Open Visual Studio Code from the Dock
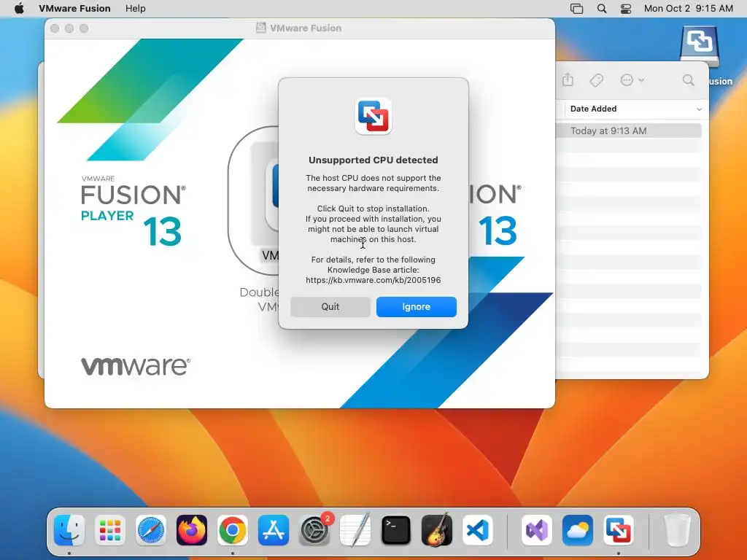Viewport: 747px width, 560px height. tap(478, 530)
